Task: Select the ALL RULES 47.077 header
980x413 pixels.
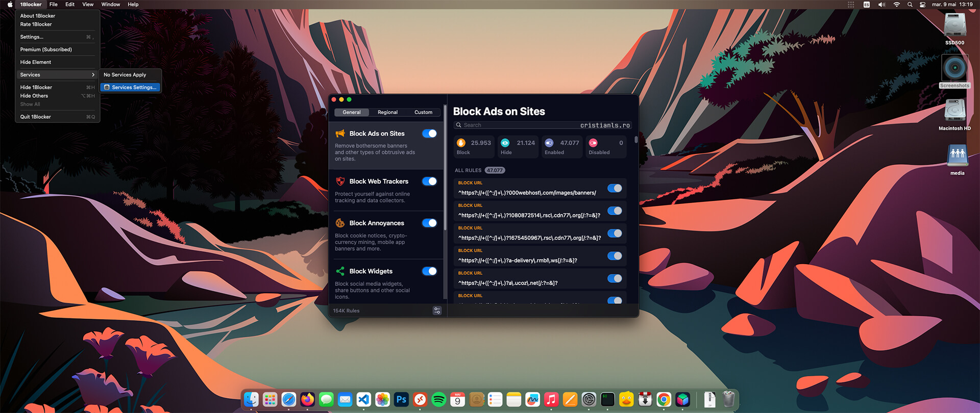Action: pos(480,170)
